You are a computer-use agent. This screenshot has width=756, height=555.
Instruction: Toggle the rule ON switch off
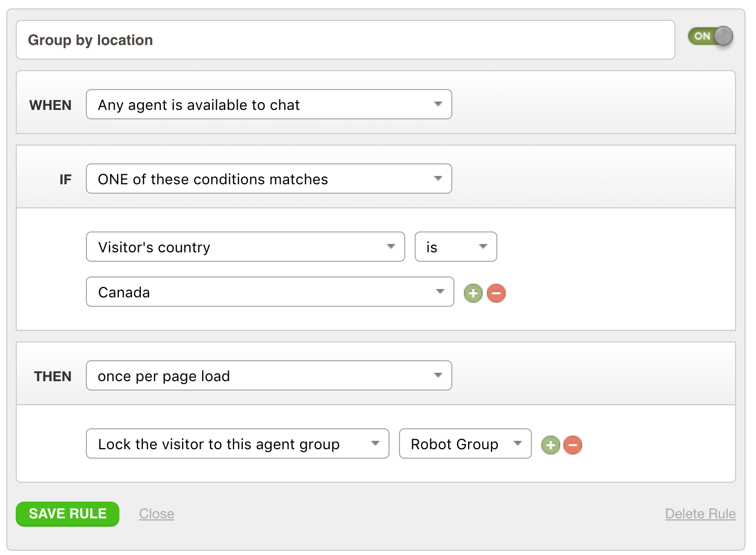tap(710, 36)
